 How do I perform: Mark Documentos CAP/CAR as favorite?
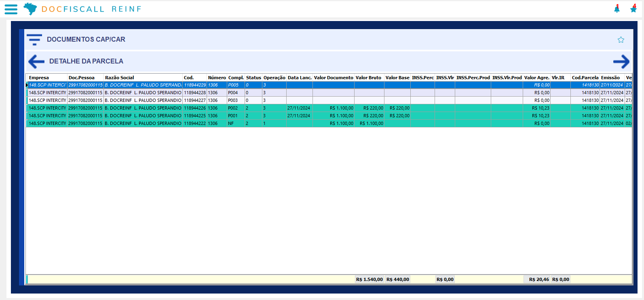pyautogui.click(x=621, y=40)
